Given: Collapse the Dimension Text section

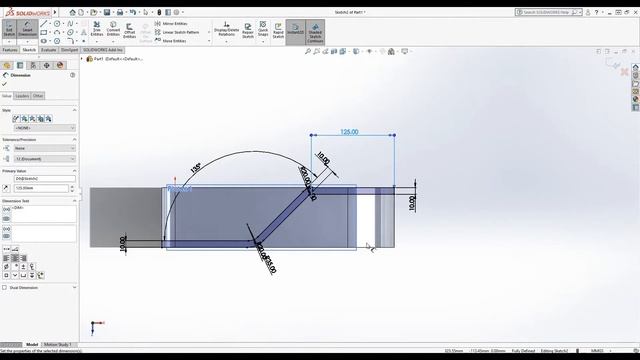Looking at the screenshot, I should coord(74,201).
